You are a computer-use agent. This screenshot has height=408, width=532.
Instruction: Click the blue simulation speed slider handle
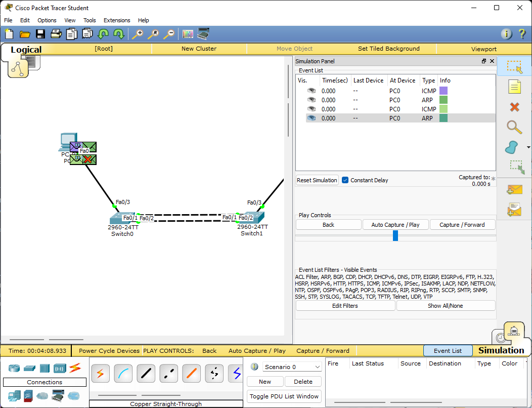pyautogui.click(x=395, y=235)
